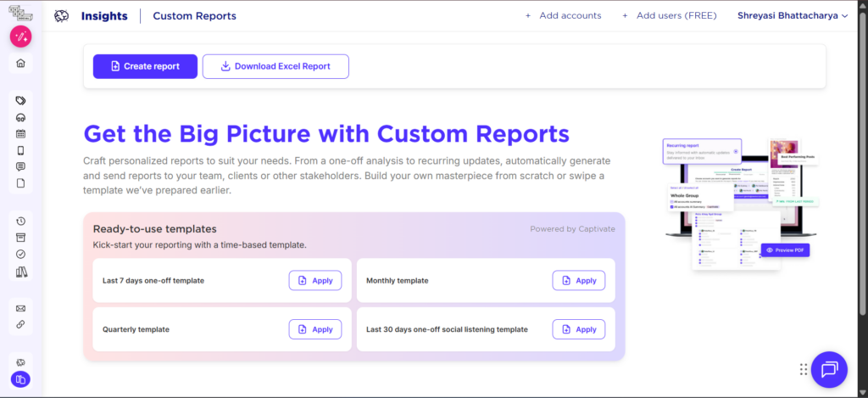Image resolution: width=868 pixels, height=398 pixels.
Task: Apply the Last 7 days one-off template
Action: pyautogui.click(x=315, y=281)
